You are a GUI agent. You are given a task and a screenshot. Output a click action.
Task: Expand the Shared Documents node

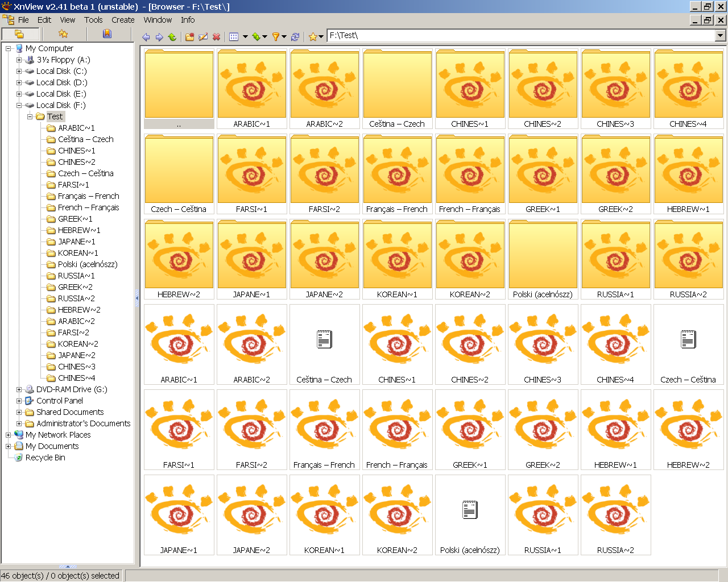[x=19, y=412]
